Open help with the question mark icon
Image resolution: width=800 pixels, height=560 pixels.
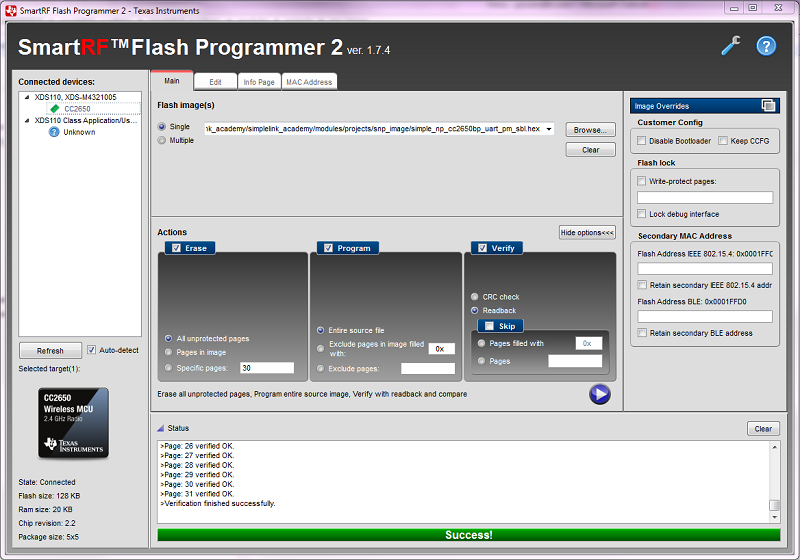(x=766, y=46)
